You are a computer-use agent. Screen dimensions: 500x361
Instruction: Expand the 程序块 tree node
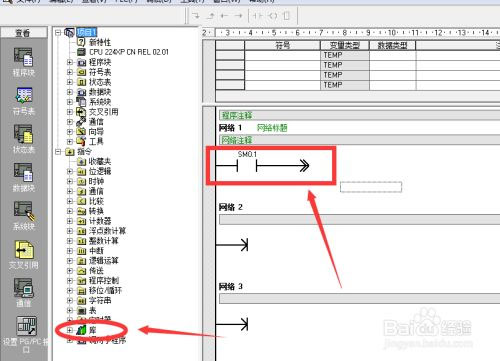(x=70, y=62)
